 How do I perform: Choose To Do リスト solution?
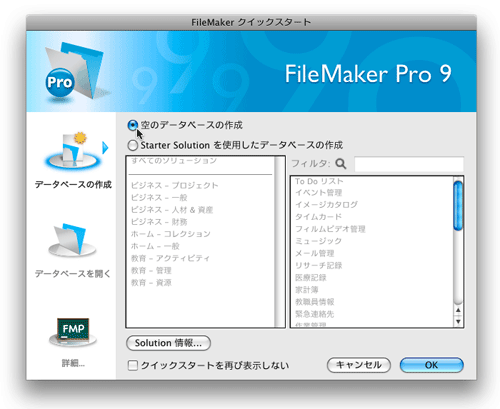point(319,181)
